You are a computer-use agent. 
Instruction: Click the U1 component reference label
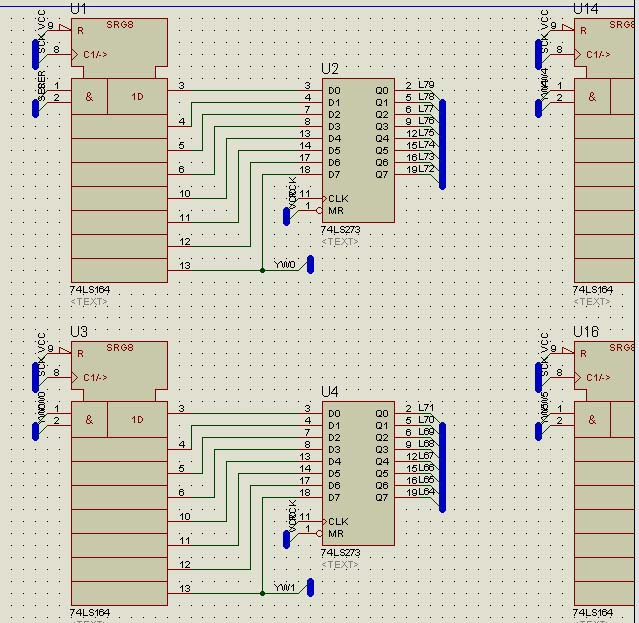click(x=78, y=8)
